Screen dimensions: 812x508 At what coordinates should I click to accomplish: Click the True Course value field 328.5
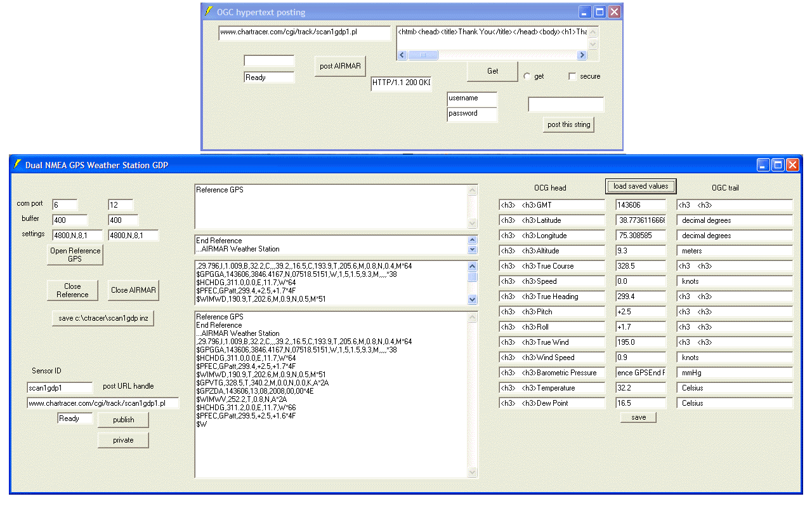coord(641,266)
